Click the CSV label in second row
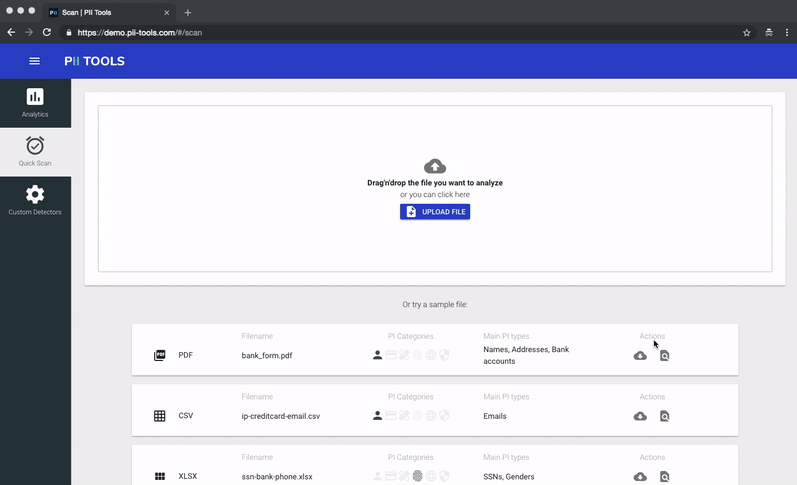The width and height of the screenshot is (797, 485). tap(186, 415)
